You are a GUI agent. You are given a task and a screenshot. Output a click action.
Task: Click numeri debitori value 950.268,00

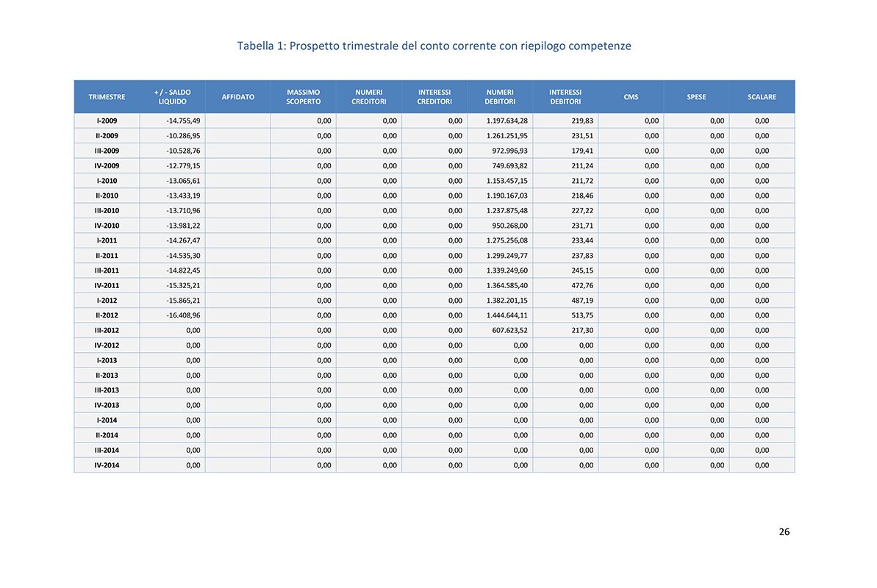pyautogui.click(x=509, y=226)
